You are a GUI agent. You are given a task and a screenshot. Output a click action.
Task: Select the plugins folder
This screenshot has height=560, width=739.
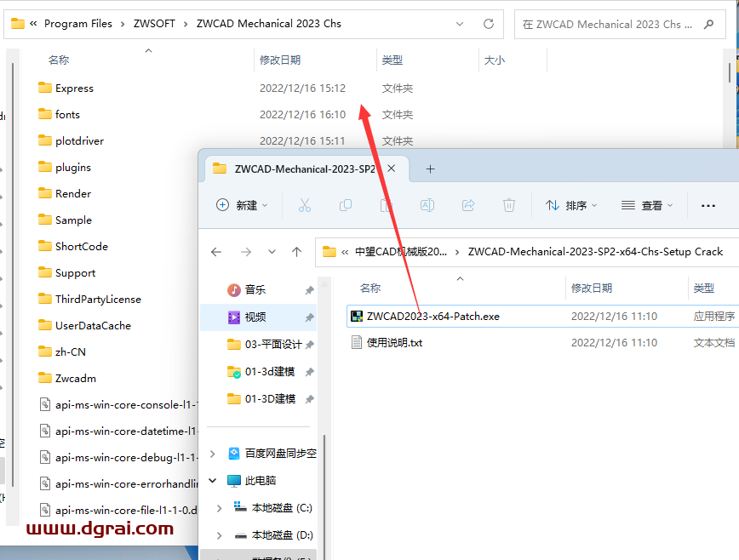pyautogui.click(x=73, y=167)
